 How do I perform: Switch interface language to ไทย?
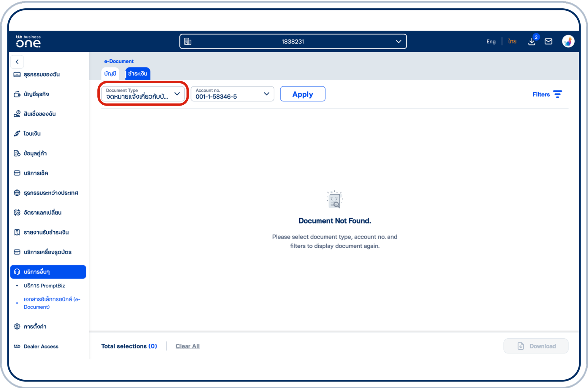coord(512,41)
